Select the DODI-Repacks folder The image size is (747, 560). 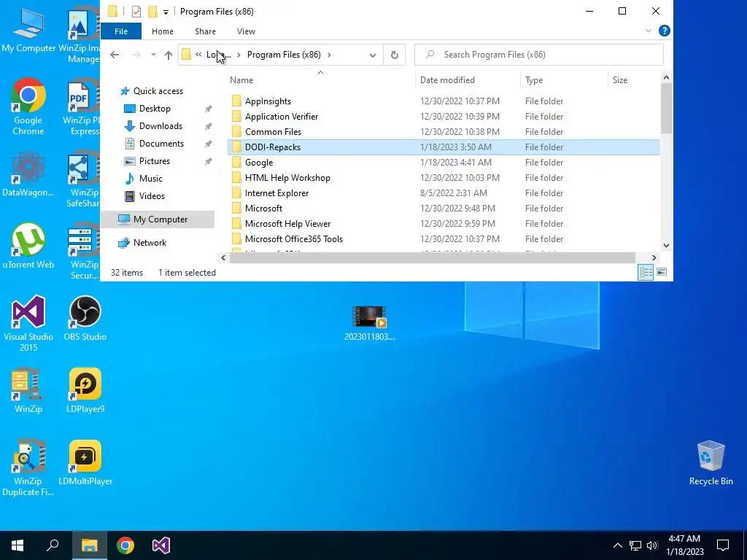pos(444,147)
